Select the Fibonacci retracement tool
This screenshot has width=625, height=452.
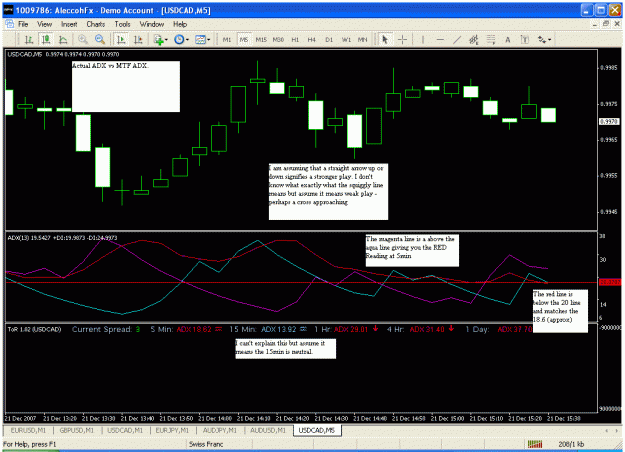(491, 39)
